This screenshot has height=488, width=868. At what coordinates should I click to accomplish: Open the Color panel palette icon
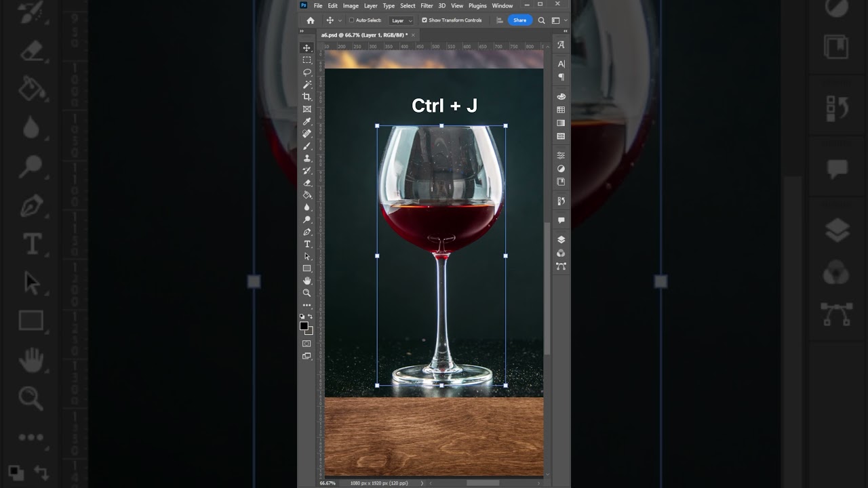pos(561,96)
